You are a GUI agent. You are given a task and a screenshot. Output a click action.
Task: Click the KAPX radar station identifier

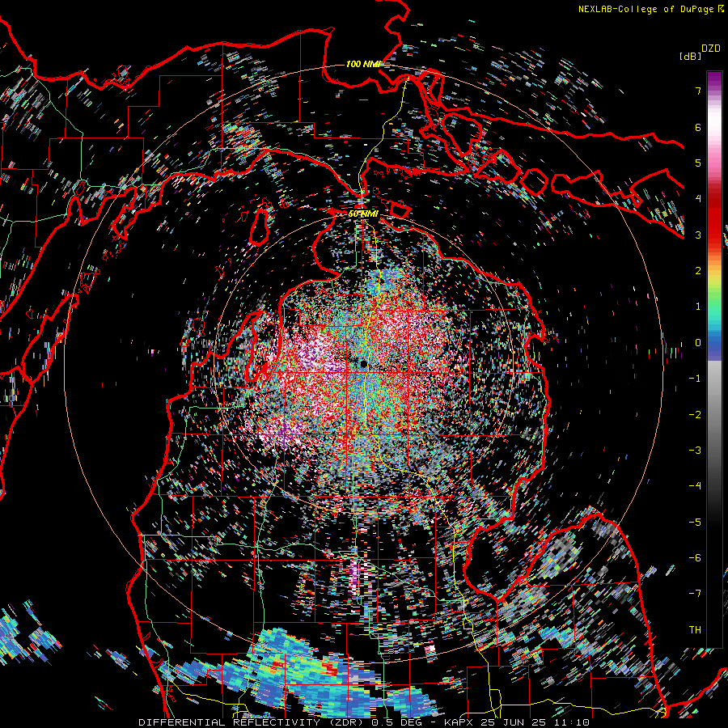(x=459, y=722)
